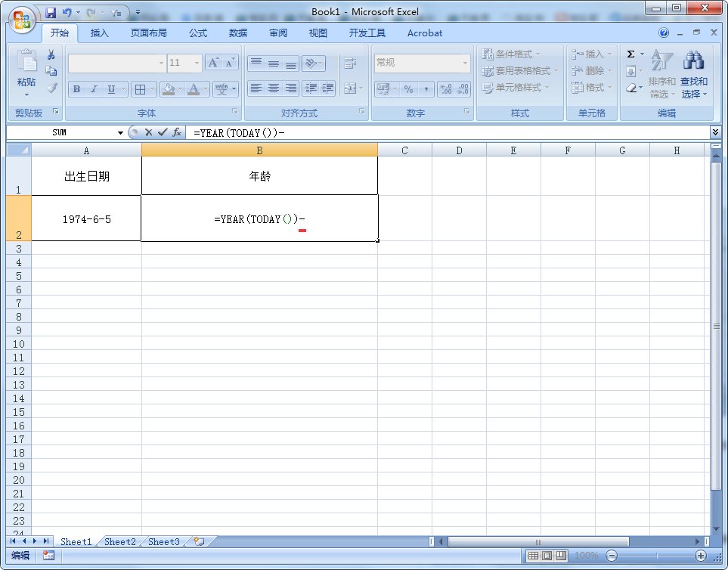This screenshot has height=570, width=728.
Task: Open the Name Box dropdown showing SUM
Action: [x=120, y=133]
